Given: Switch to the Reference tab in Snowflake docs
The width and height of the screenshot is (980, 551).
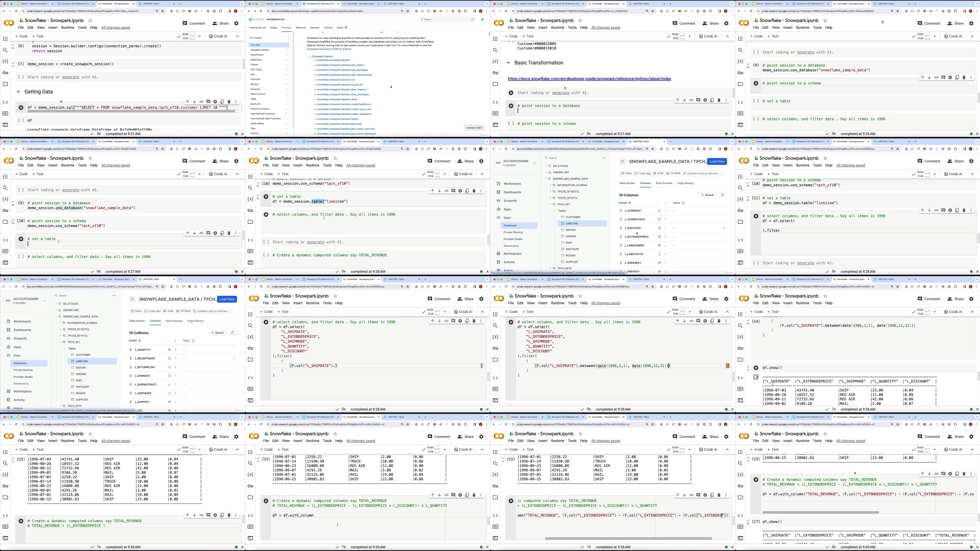Looking at the screenshot, I should click(300, 28).
